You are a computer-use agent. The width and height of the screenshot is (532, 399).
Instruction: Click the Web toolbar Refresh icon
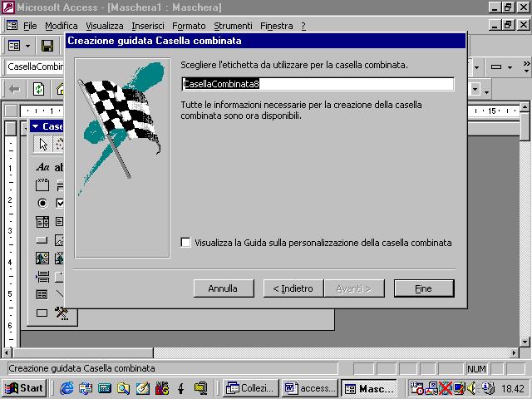click(x=38, y=90)
